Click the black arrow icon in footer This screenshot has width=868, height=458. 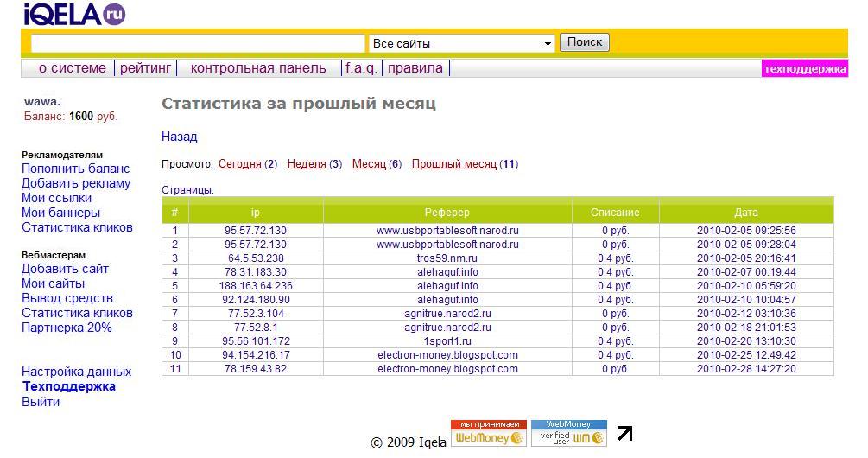pos(624,434)
